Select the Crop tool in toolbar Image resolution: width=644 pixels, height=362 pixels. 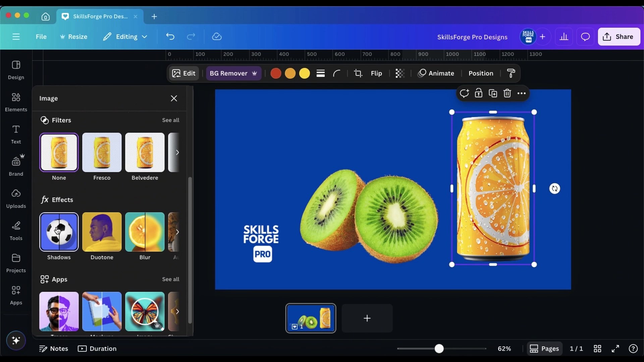click(x=358, y=73)
